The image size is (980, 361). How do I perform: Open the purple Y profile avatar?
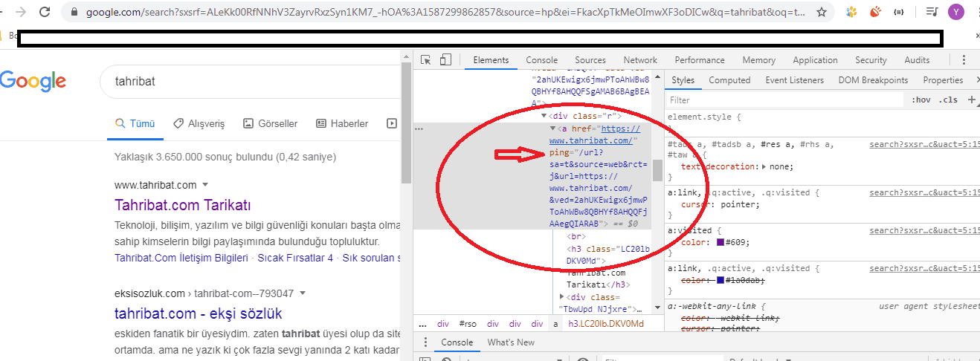pyautogui.click(x=955, y=13)
